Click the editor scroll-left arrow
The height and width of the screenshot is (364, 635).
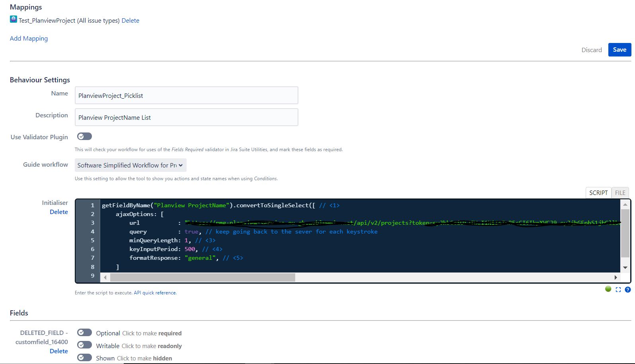105,277
